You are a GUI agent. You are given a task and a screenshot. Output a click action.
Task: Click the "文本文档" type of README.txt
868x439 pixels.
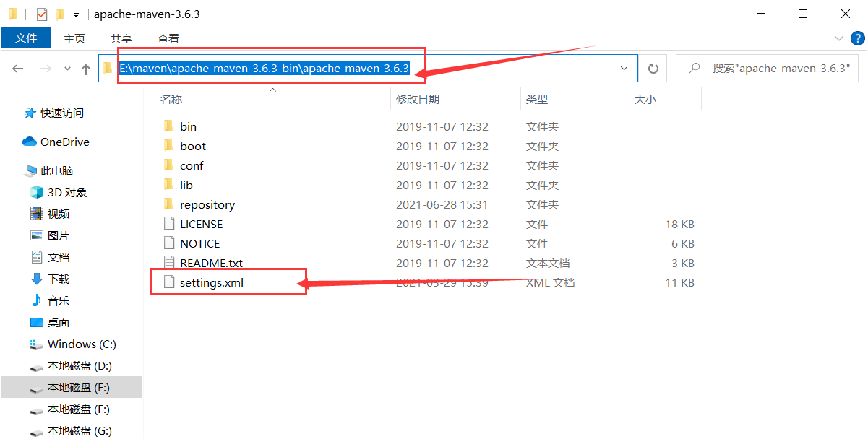[548, 263]
